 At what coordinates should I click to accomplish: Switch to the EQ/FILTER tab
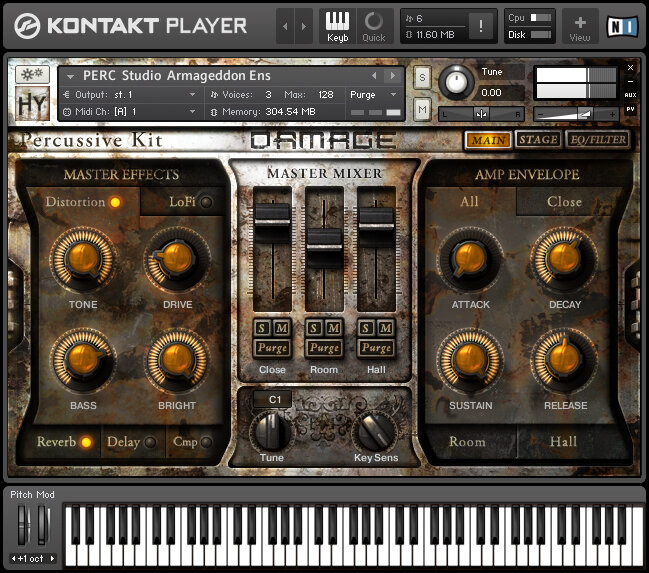(x=598, y=140)
